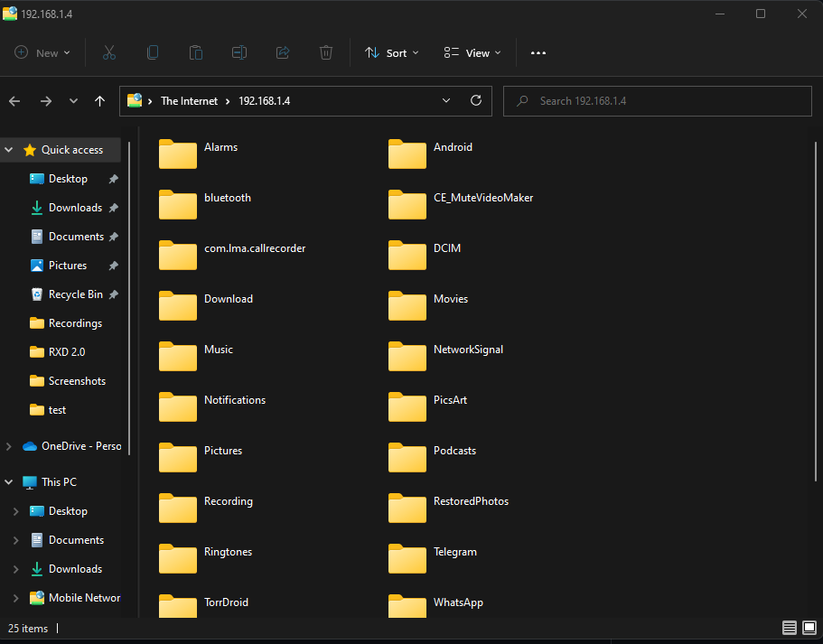Image resolution: width=823 pixels, height=644 pixels.
Task: Click 192.168.1.4 breadcrumb segment
Action: [264, 101]
